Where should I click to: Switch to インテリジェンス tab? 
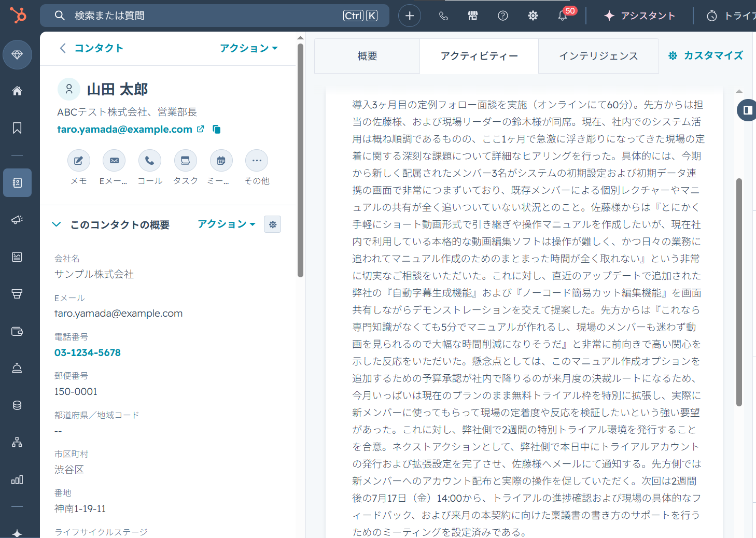pos(598,56)
